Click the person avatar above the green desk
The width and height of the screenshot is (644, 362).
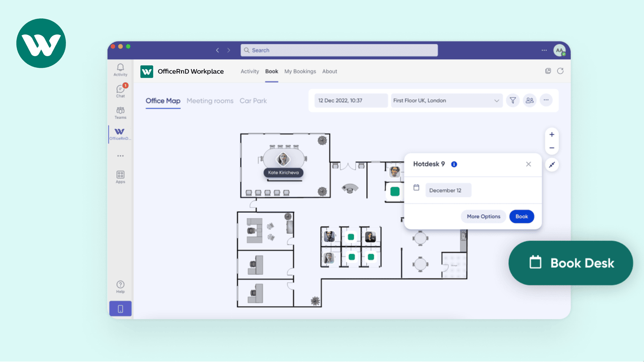coord(395,172)
